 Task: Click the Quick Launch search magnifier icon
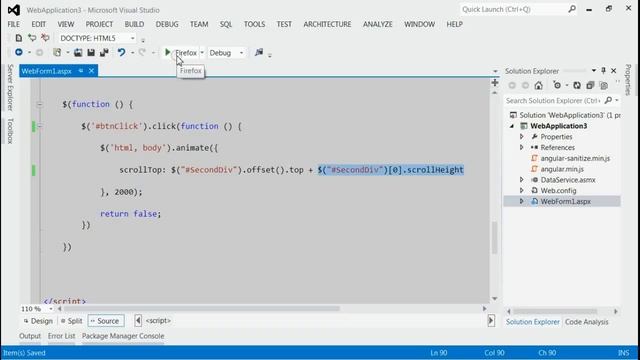(572, 9)
